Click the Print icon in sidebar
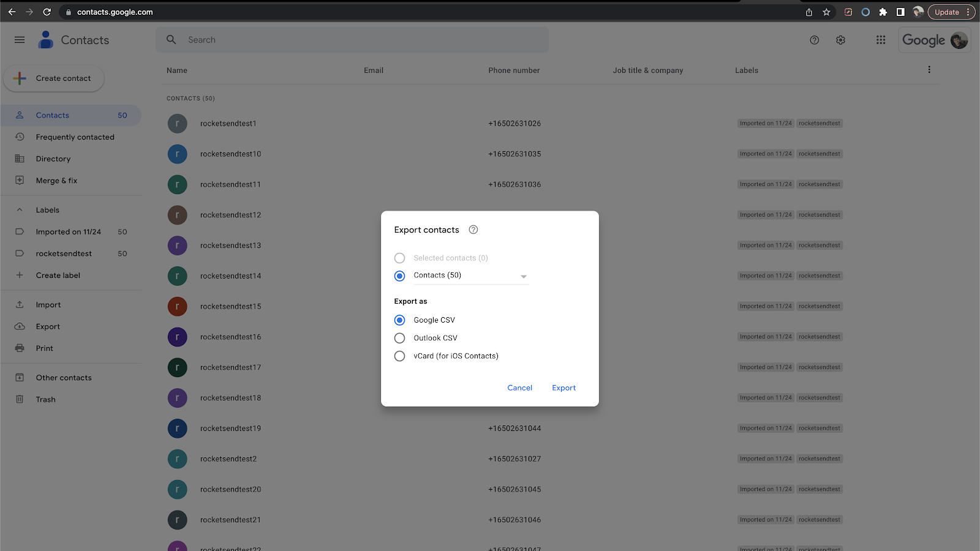The width and height of the screenshot is (980, 551). tap(20, 348)
